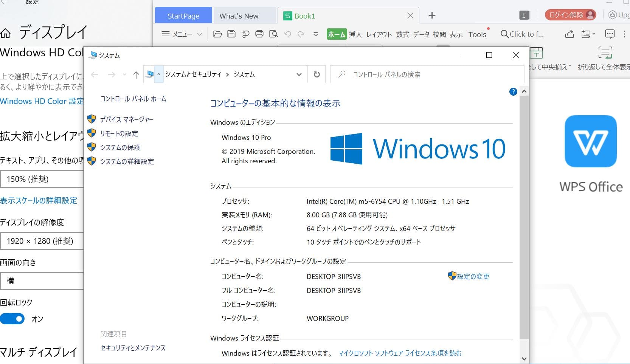Open file using WPS folder icon
The width and height of the screenshot is (630, 364).
pos(217,34)
